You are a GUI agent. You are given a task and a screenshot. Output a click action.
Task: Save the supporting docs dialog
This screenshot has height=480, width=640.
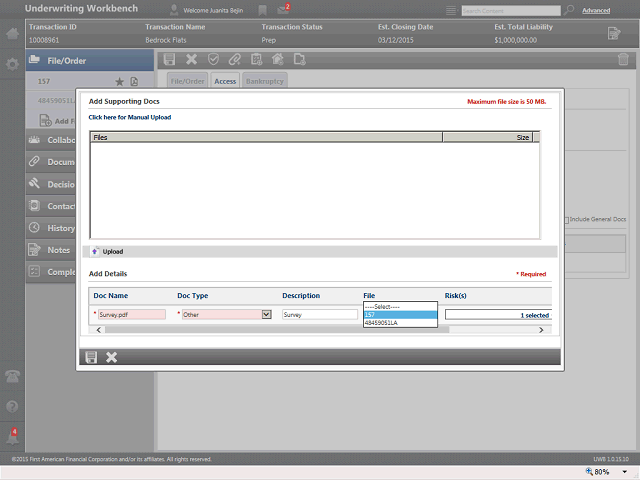tap(91, 357)
